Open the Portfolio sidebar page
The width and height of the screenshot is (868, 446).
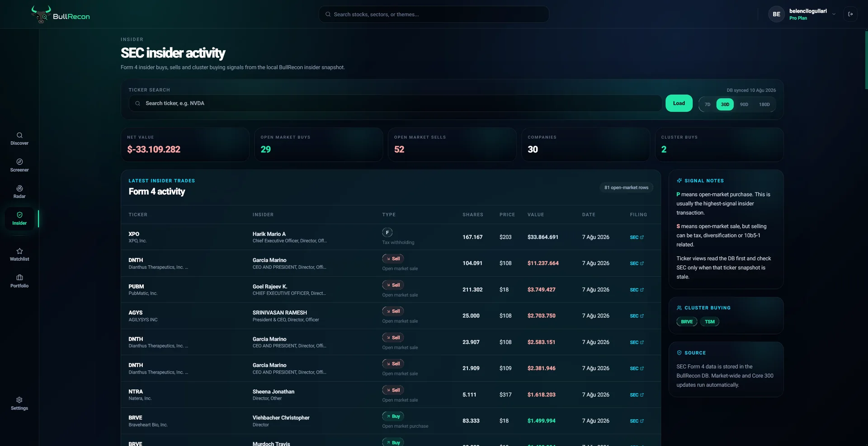[19, 281]
